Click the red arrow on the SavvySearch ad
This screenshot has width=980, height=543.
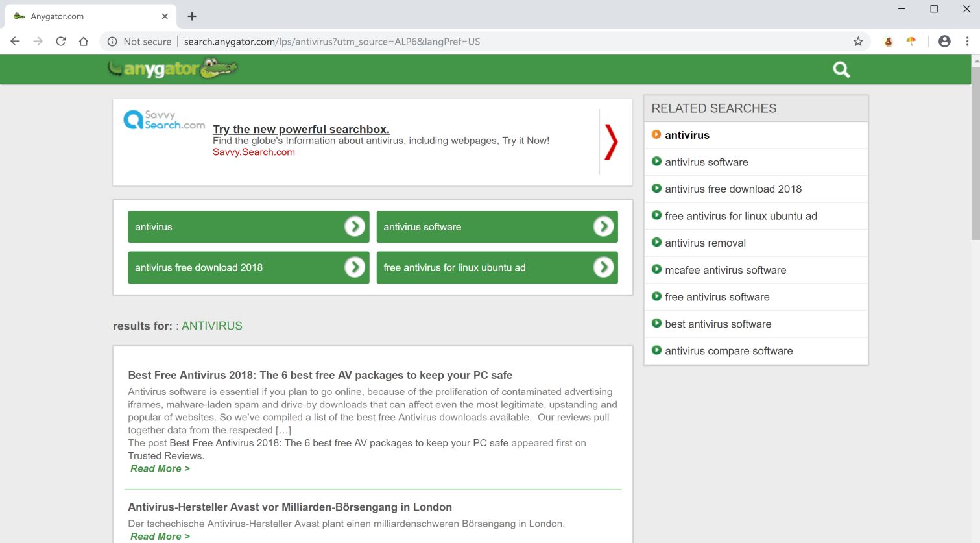[x=610, y=142]
